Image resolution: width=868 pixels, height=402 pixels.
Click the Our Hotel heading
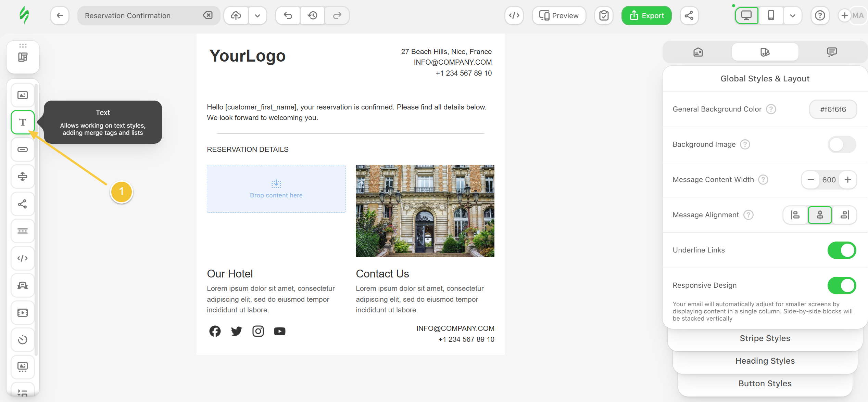tap(230, 274)
